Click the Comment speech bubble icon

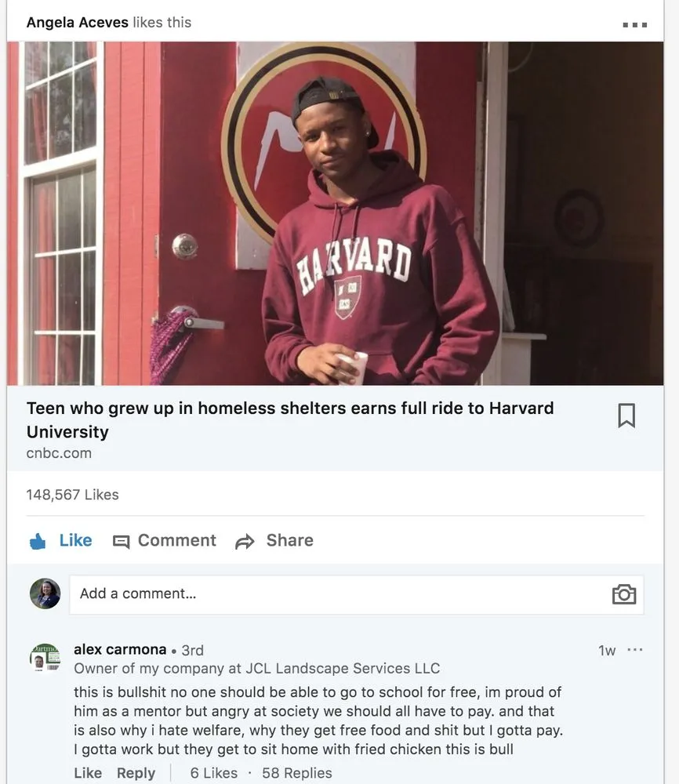tap(122, 541)
